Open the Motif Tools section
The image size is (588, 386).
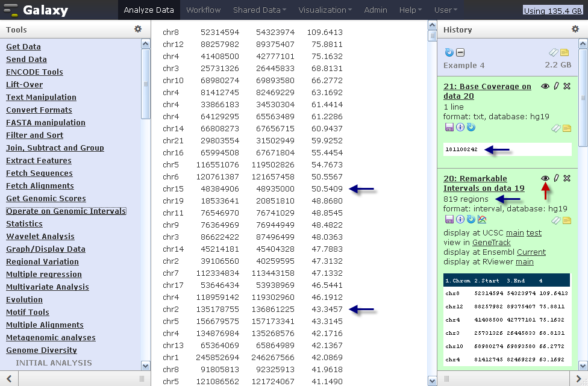[27, 312]
